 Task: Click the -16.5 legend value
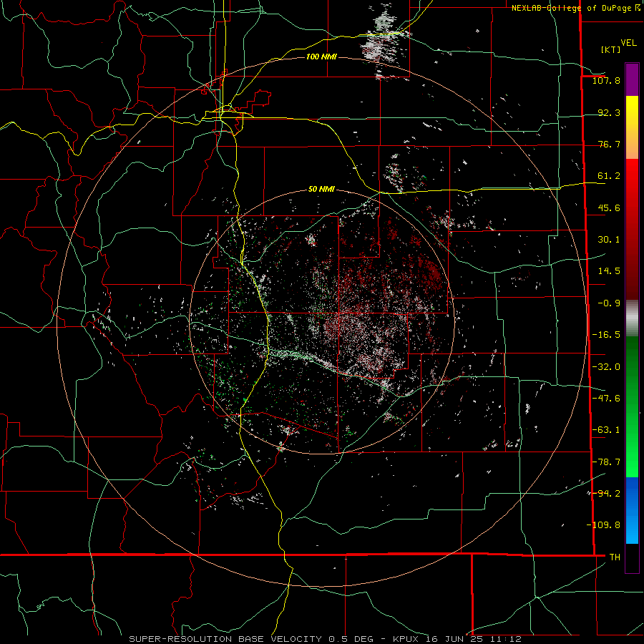606,335
